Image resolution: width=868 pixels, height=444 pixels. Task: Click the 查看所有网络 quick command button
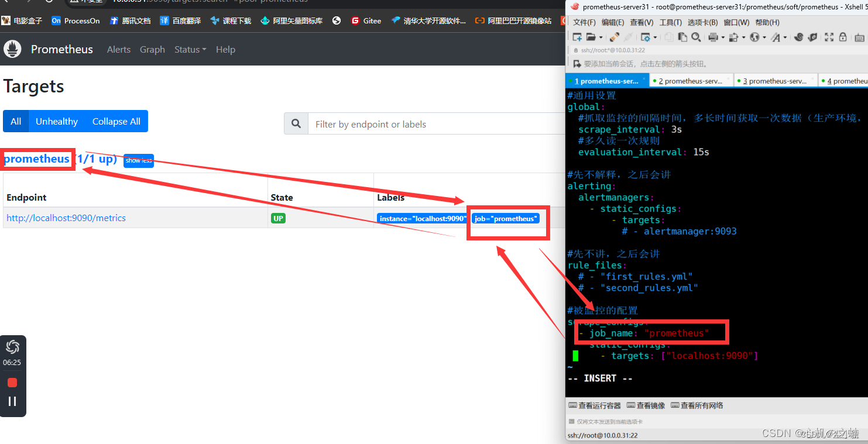[x=697, y=405]
